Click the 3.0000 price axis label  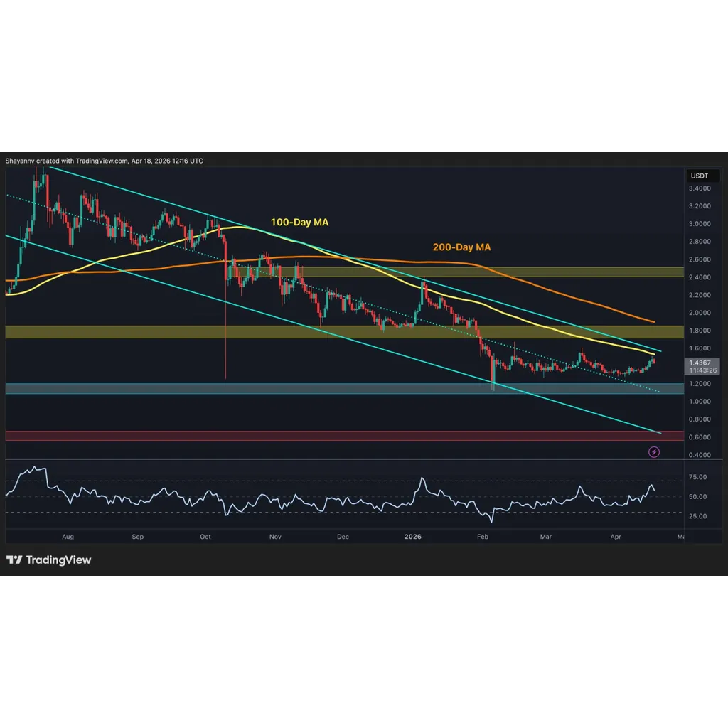[700, 223]
